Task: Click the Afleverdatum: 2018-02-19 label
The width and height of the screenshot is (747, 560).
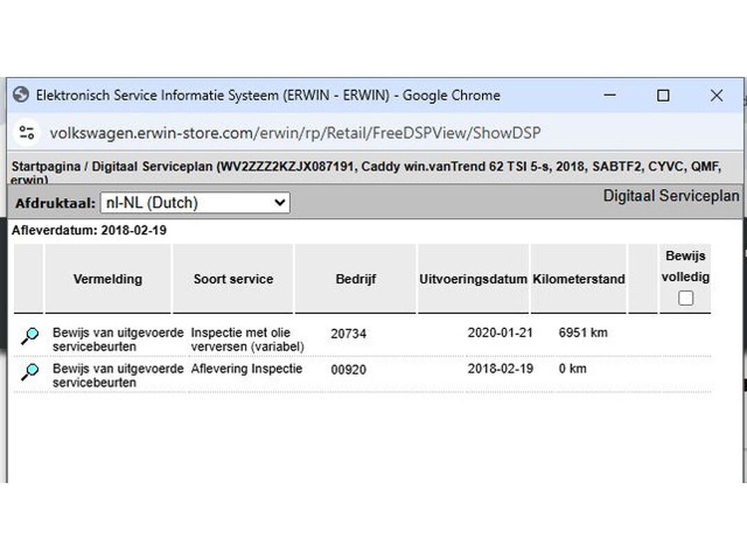Action: pos(89,230)
